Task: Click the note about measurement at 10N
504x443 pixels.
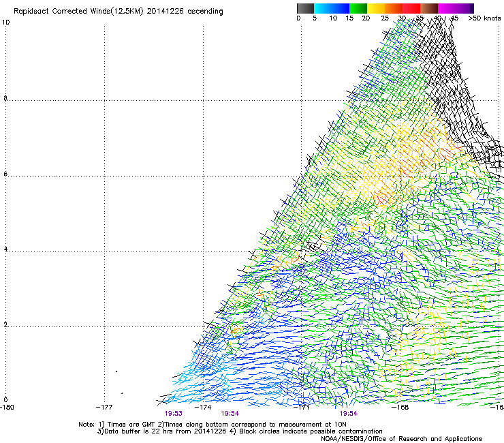Action: pyautogui.click(x=252, y=425)
